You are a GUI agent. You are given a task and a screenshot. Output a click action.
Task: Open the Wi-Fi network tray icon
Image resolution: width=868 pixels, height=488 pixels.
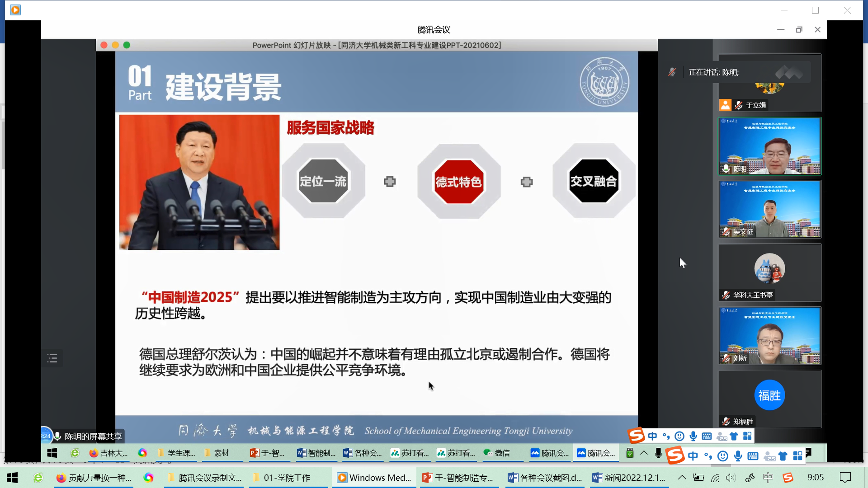click(x=715, y=478)
